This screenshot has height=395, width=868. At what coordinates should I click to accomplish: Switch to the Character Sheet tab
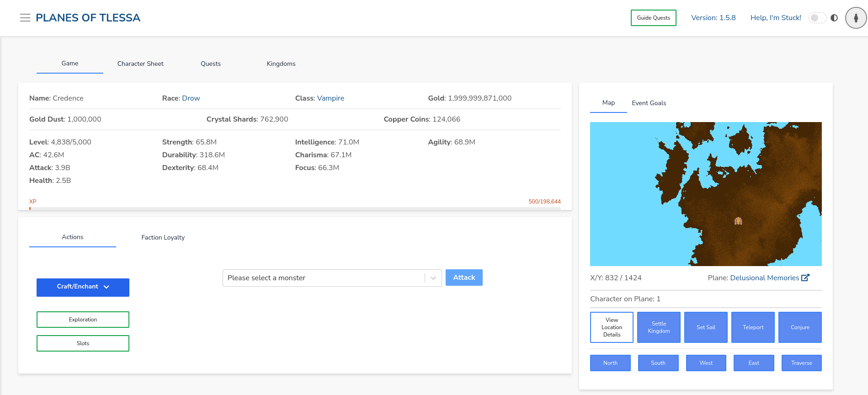point(140,64)
